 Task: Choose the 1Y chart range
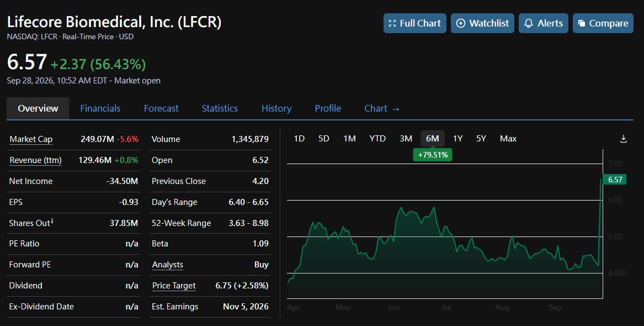(x=457, y=139)
